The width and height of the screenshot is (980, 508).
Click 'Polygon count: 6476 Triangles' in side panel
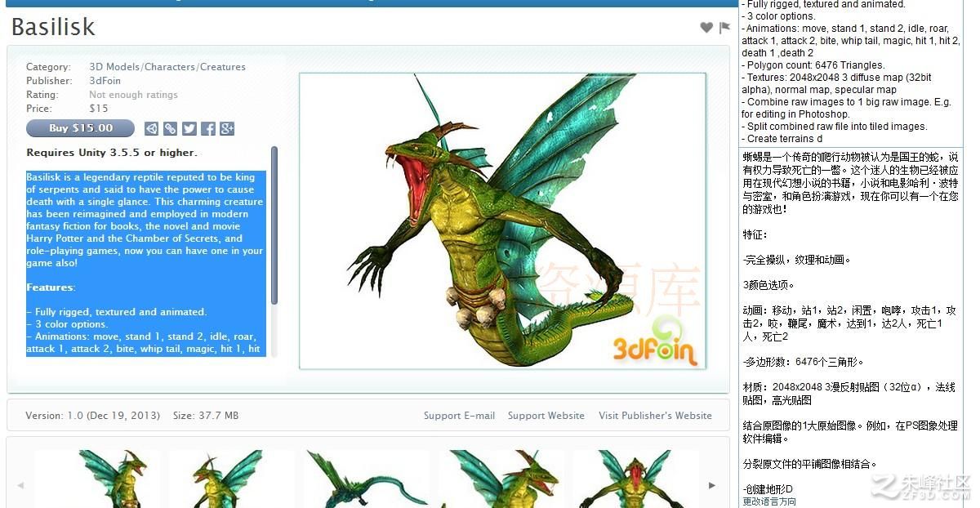pos(813,65)
